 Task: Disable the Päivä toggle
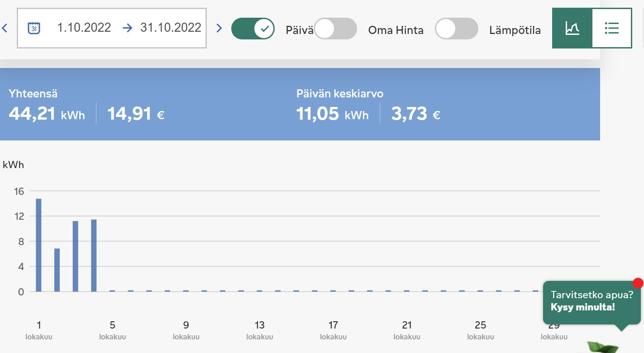click(x=253, y=29)
